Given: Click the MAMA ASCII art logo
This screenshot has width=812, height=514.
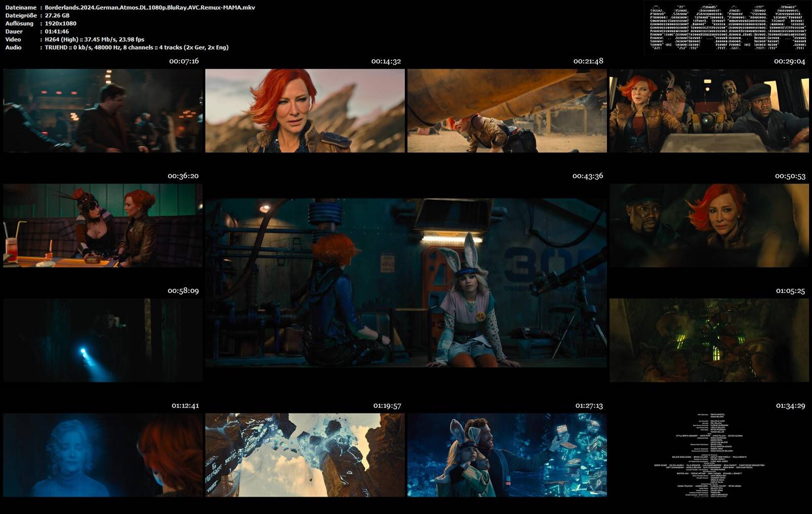Looking at the screenshot, I should coord(727,28).
